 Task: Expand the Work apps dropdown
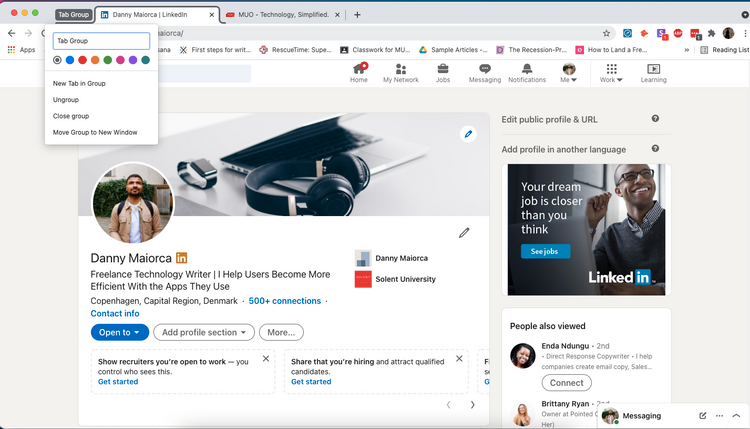[611, 73]
